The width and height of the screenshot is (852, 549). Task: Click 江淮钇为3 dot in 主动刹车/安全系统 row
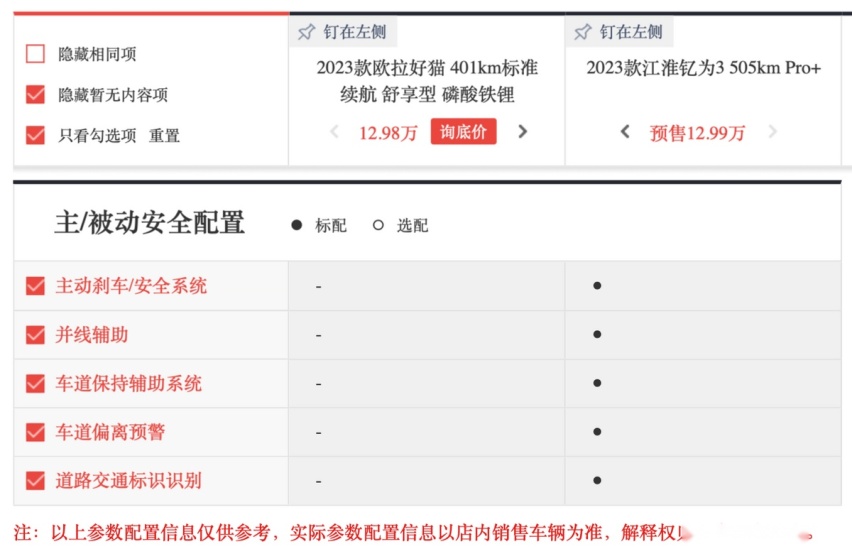597,285
